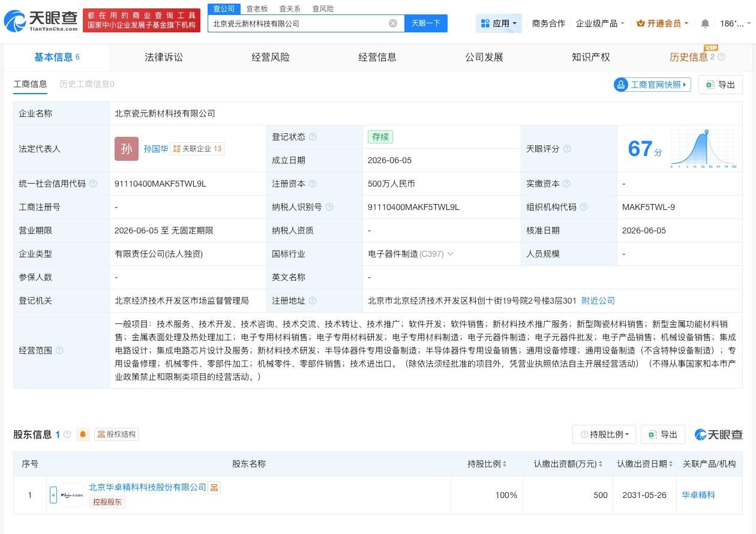Open shareholder 北京华卓精科科技股份有限公司 link
The width and height of the screenshot is (756, 534).
point(148,487)
